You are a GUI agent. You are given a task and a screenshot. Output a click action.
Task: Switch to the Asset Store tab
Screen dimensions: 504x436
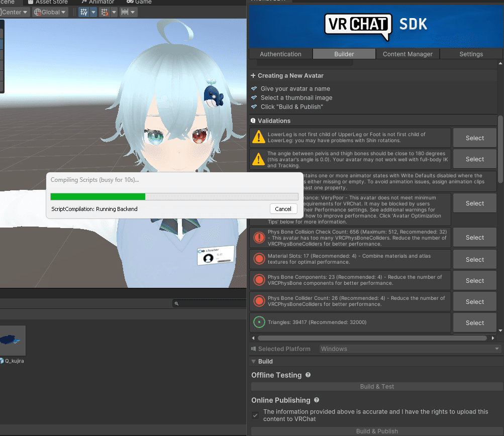(48, 2)
